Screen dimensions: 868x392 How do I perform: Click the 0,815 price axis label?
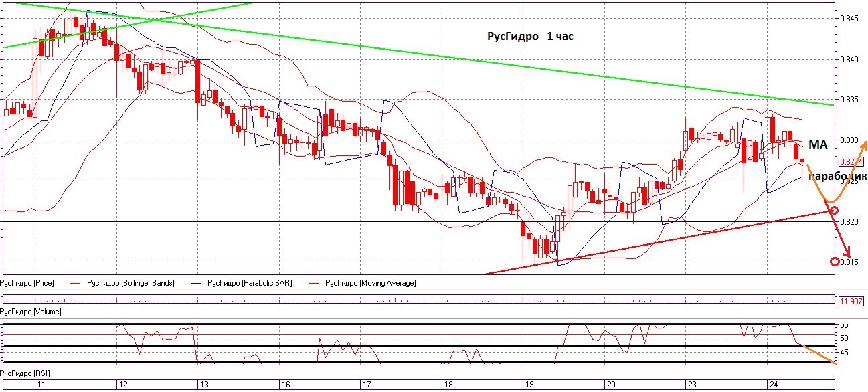click(849, 262)
